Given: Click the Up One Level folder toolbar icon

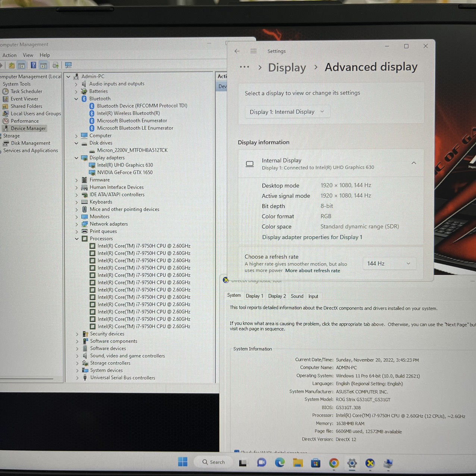Looking at the screenshot, I should (12, 65).
